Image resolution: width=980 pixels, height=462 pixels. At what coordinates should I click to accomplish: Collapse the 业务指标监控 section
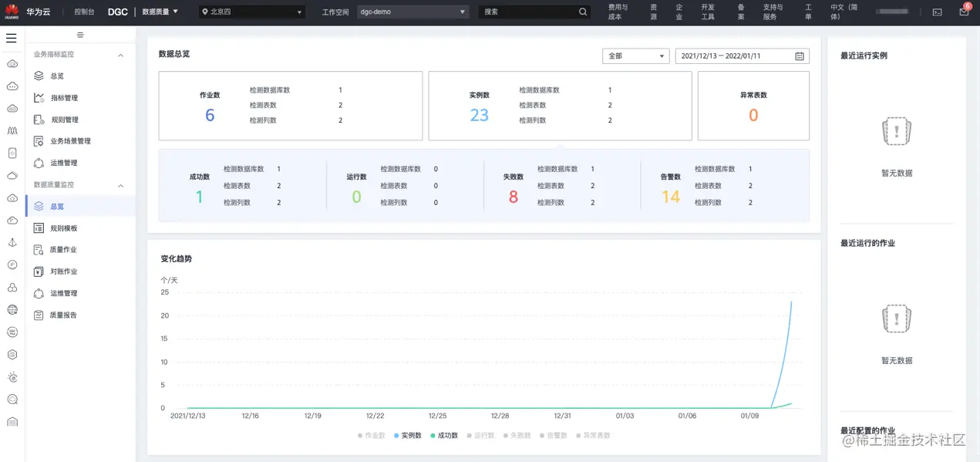point(120,56)
